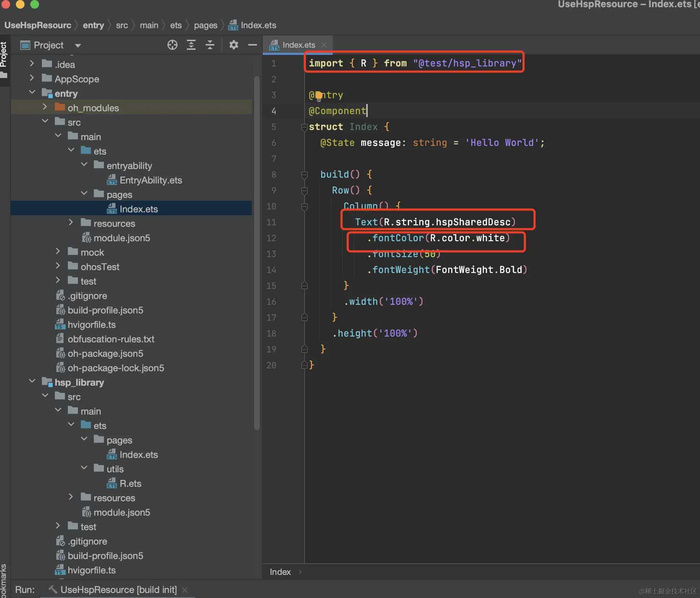Click the fold marker on Column() line

(304, 207)
